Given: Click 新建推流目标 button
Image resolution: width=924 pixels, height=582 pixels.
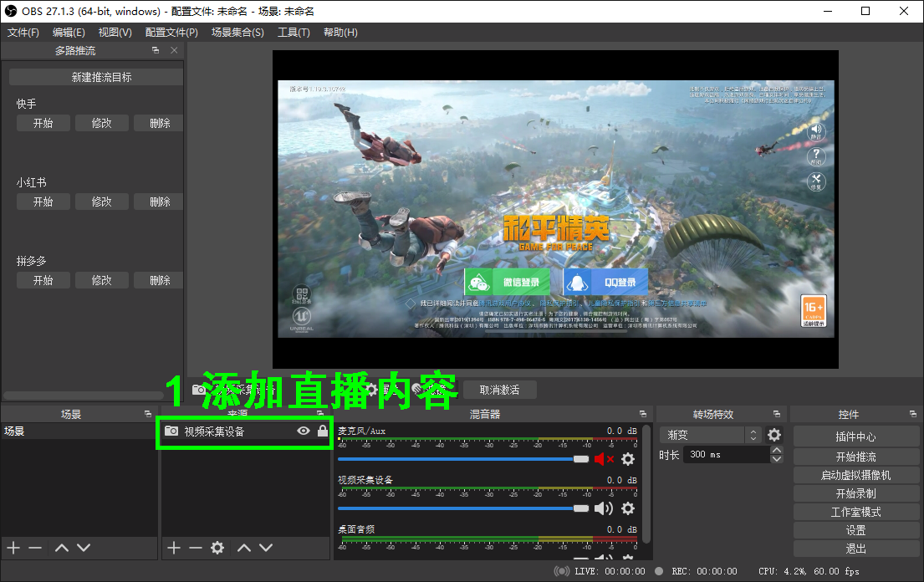Looking at the screenshot, I should (96, 77).
